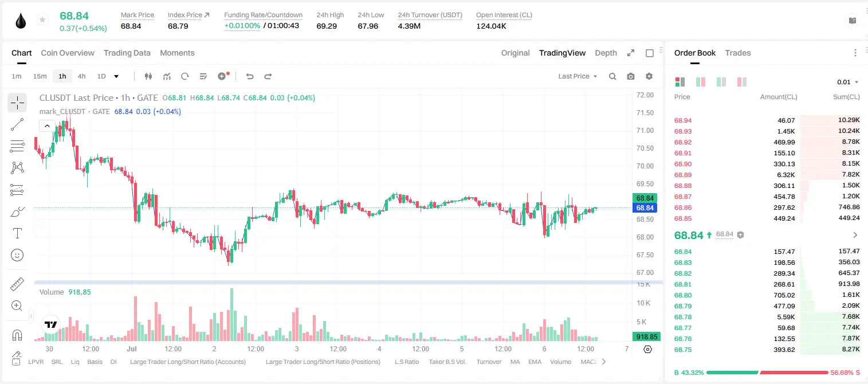
Task: Show only buy orders in order book
Action: coord(721,82)
